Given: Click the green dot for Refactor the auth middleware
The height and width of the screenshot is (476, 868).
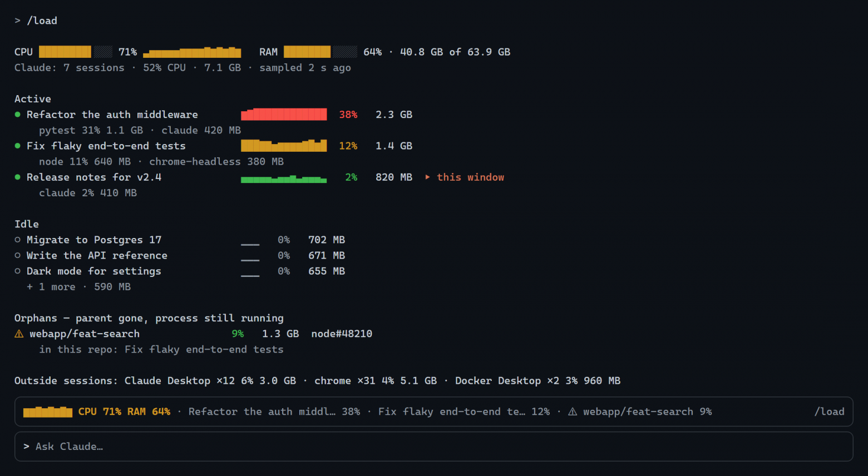Looking at the screenshot, I should coord(17,115).
